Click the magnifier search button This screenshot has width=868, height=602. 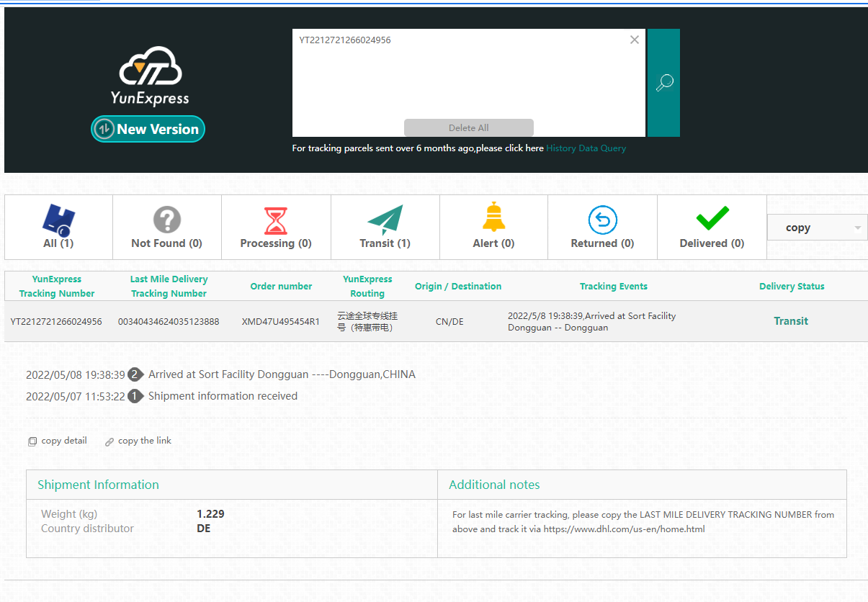pyautogui.click(x=663, y=83)
